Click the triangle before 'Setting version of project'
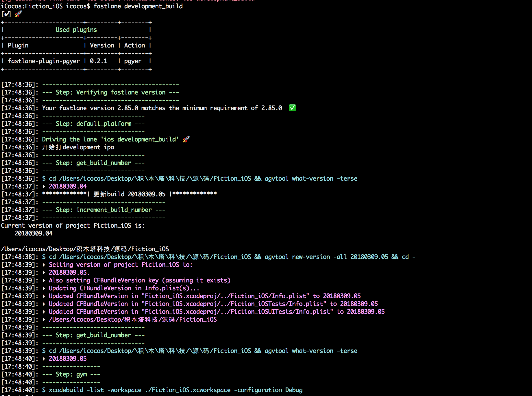This screenshot has height=396, width=532. coord(44,265)
